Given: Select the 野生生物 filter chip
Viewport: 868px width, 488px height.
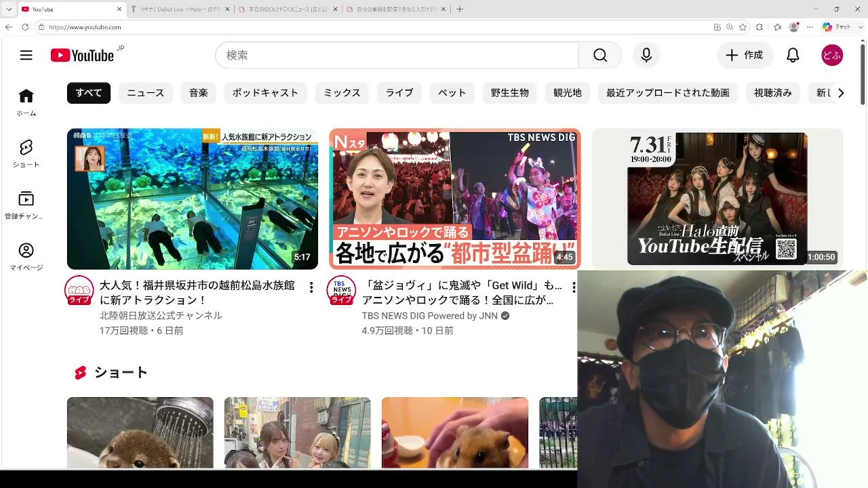Looking at the screenshot, I should (510, 93).
